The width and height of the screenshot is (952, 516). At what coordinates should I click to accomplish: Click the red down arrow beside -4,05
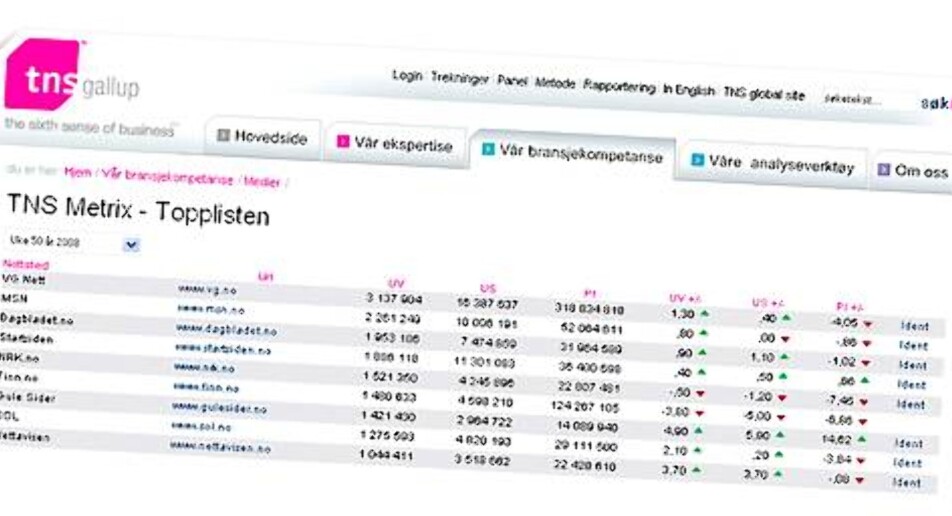click(867, 324)
